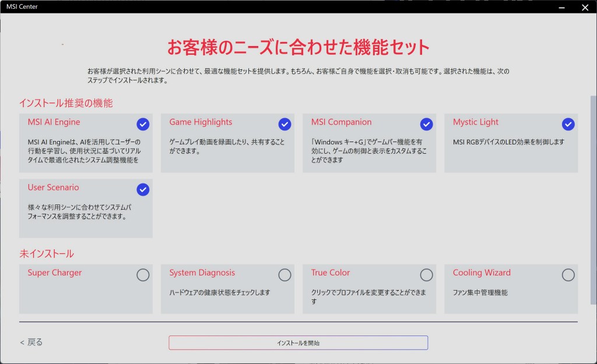Click the Mystic Light title
Screen dimensions: 597x364
[476, 122]
